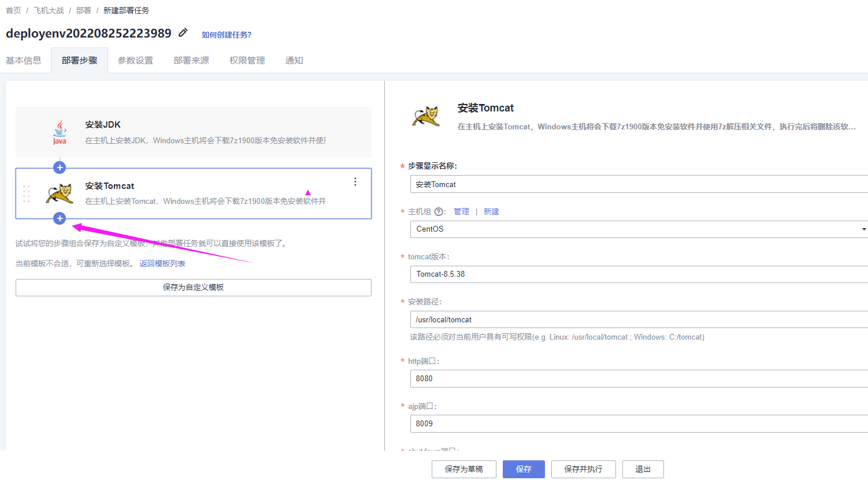Click 安装Tomcat step title in list
This screenshot has width=868, height=480.
pos(110,186)
